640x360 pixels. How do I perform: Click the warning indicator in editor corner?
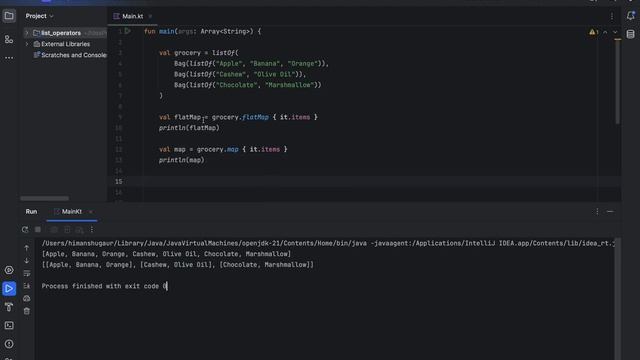click(x=593, y=32)
